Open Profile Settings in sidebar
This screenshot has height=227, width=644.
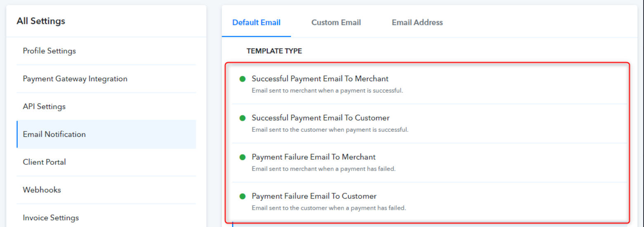[x=106, y=51]
